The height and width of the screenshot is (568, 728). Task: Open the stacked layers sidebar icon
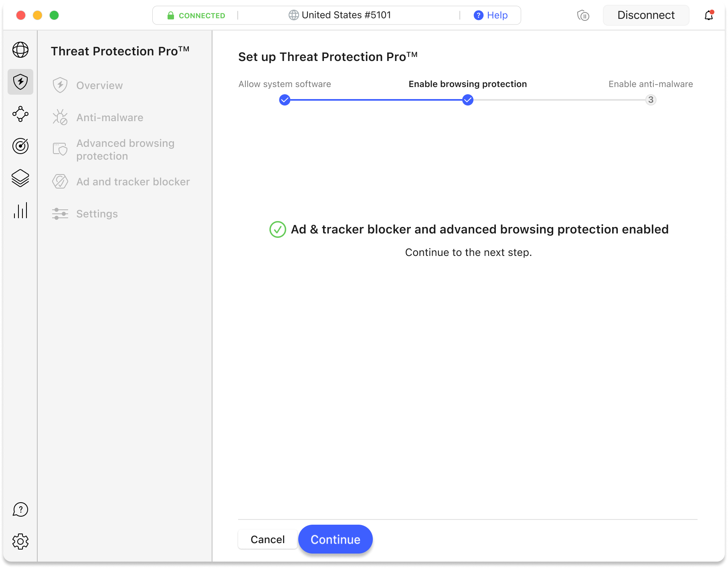[x=20, y=178]
